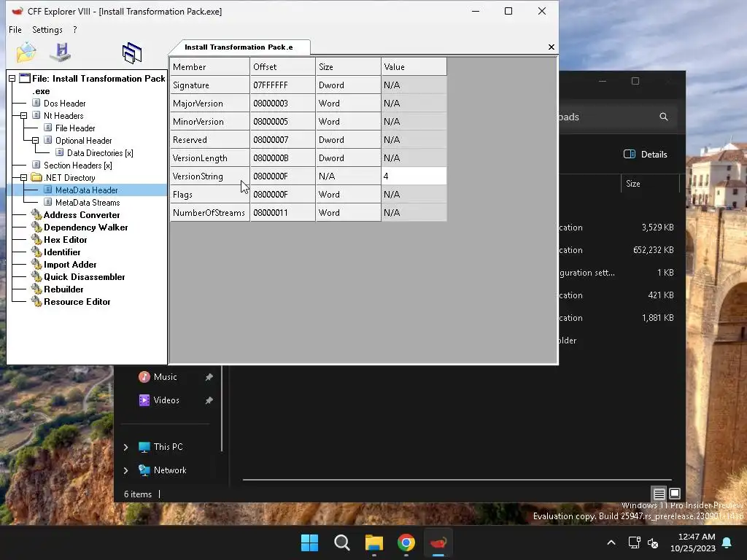Select the Signature member cell
747x560 pixels.
209,85
